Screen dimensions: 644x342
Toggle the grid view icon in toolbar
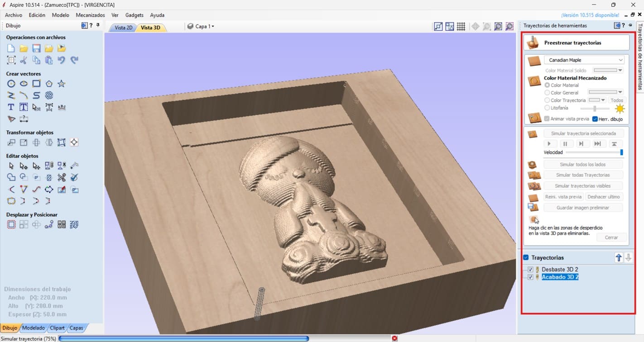[x=461, y=27]
